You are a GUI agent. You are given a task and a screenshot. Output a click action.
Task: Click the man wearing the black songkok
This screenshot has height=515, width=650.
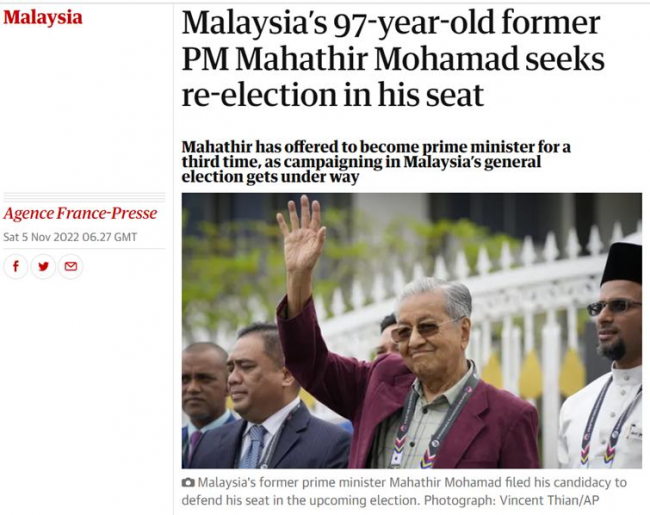click(x=615, y=310)
